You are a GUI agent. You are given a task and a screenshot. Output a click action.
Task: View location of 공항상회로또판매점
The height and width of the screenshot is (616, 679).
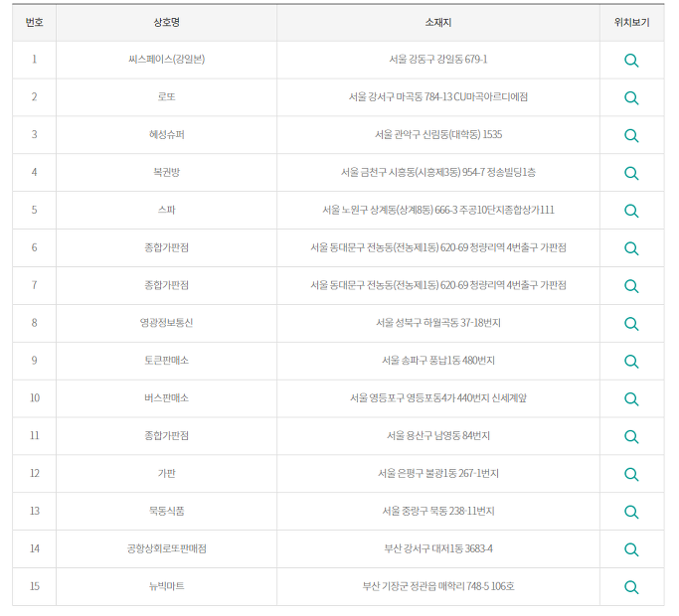pyautogui.click(x=631, y=549)
